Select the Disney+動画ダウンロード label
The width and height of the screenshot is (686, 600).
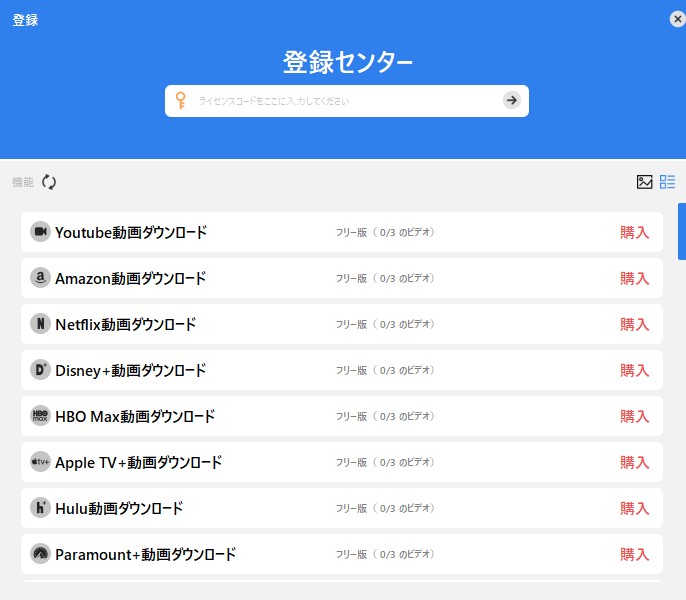tap(130, 370)
